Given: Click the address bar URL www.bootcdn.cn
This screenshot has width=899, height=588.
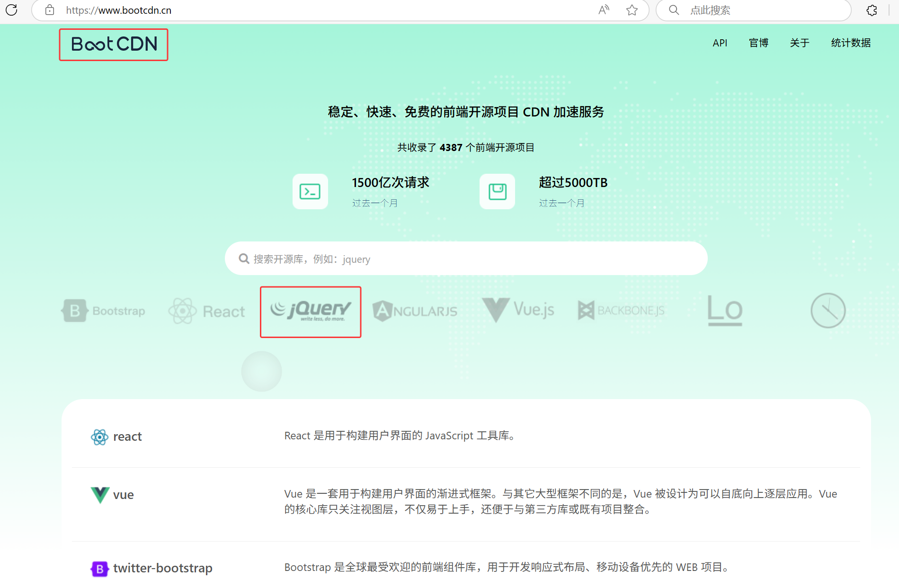Looking at the screenshot, I should click(x=118, y=10).
